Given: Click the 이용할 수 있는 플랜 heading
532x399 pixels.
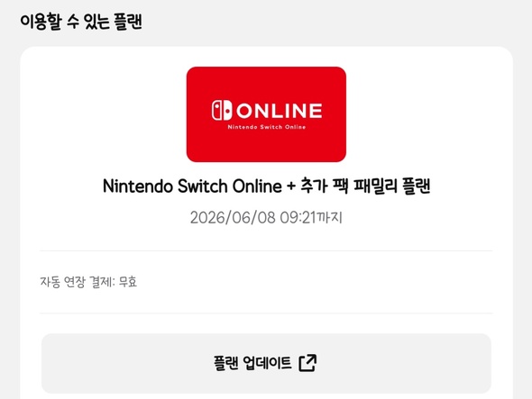Looking at the screenshot, I should (81, 22).
